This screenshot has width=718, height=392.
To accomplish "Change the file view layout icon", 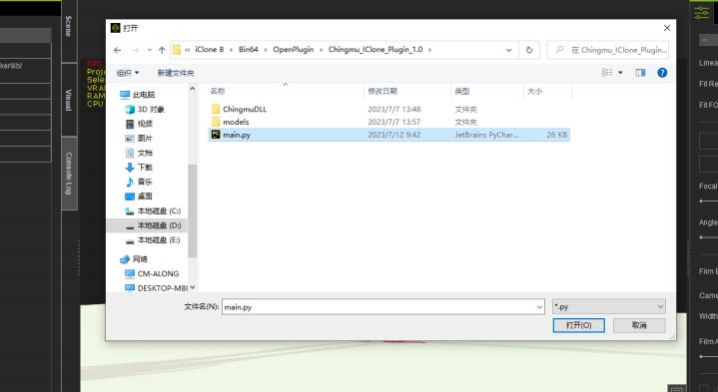I will click(x=607, y=72).
